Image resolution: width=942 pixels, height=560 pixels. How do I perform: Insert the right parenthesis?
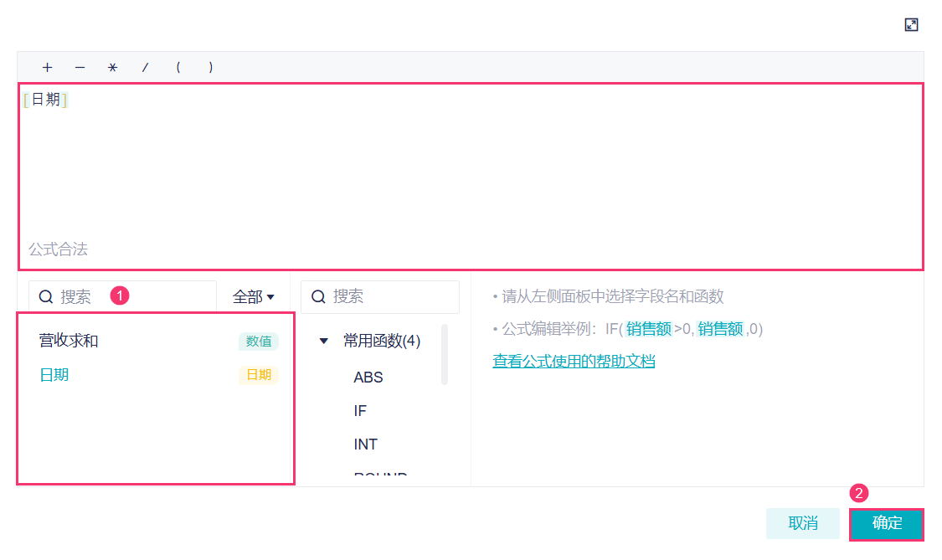(210, 67)
